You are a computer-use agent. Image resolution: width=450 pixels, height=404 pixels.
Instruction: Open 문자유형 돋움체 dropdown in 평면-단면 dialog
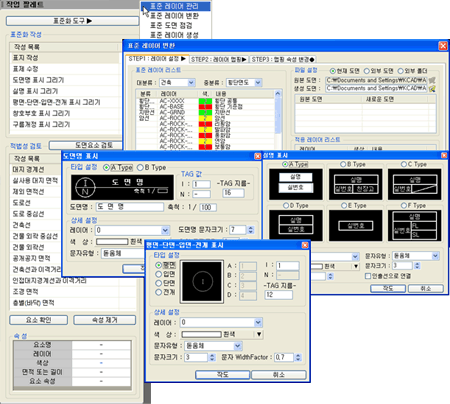(238, 346)
